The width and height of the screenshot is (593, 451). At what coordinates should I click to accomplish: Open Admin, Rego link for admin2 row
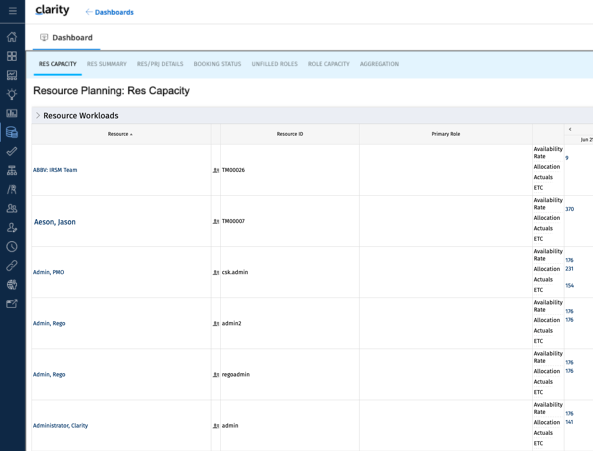point(49,323)
